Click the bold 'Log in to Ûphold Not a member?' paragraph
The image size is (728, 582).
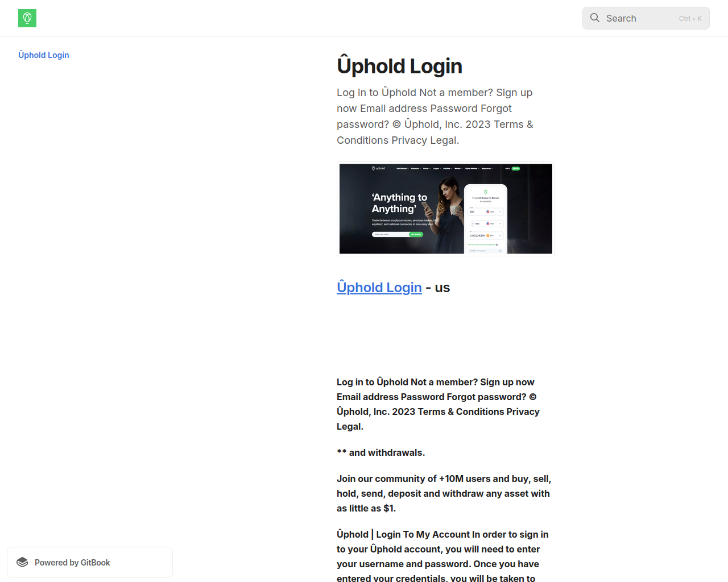[439, 404]
